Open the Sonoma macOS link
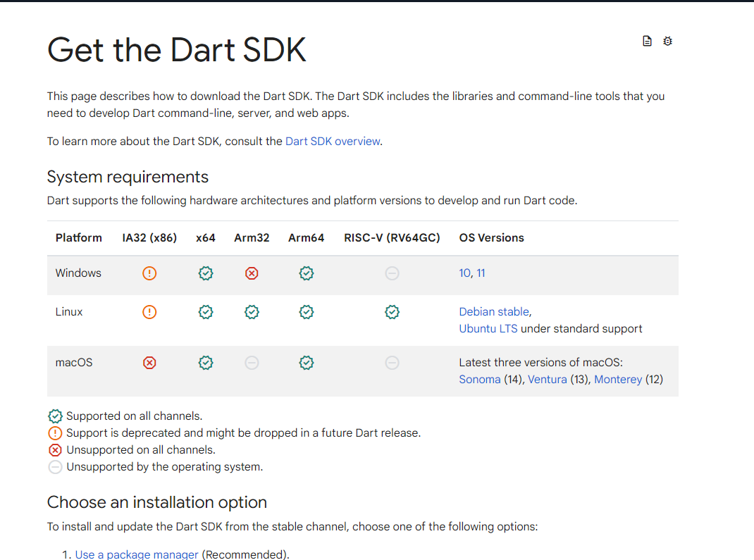Screen dimensions: 754x560 pyautogui.click(x=480, y=379)
